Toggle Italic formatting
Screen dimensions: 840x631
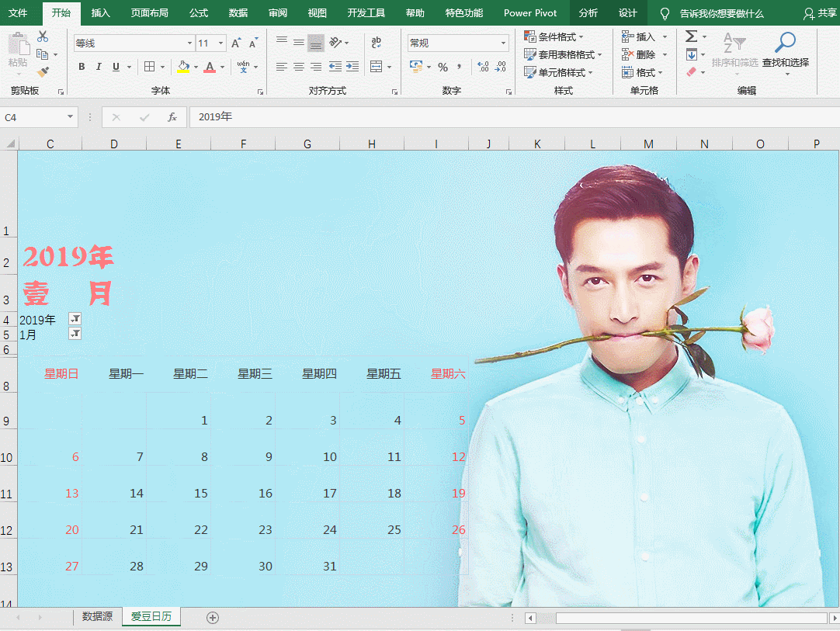pyautogui.click(x=99, y=67)
